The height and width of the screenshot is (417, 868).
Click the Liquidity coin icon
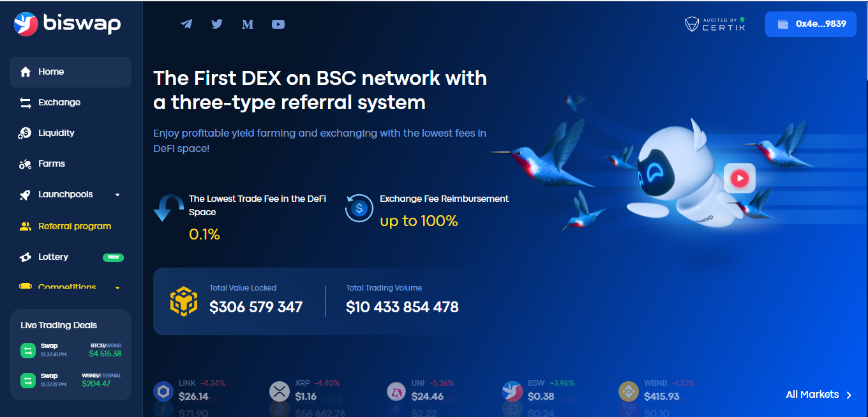tap(25, 133)
